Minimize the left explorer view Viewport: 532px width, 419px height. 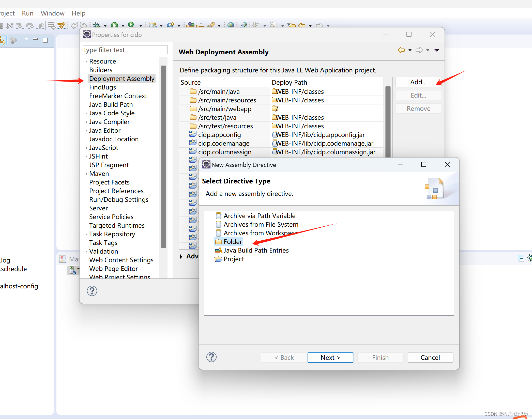(35, 39)
